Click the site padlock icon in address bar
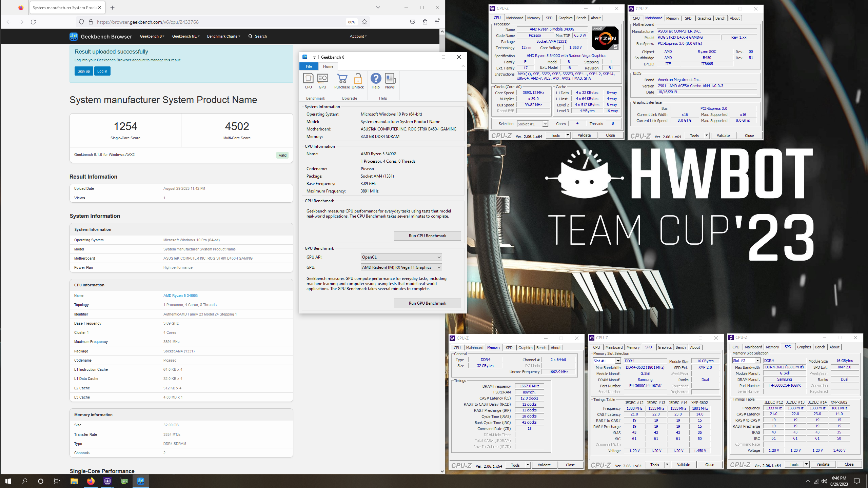 pyautogui.click(x=91, y=22)
